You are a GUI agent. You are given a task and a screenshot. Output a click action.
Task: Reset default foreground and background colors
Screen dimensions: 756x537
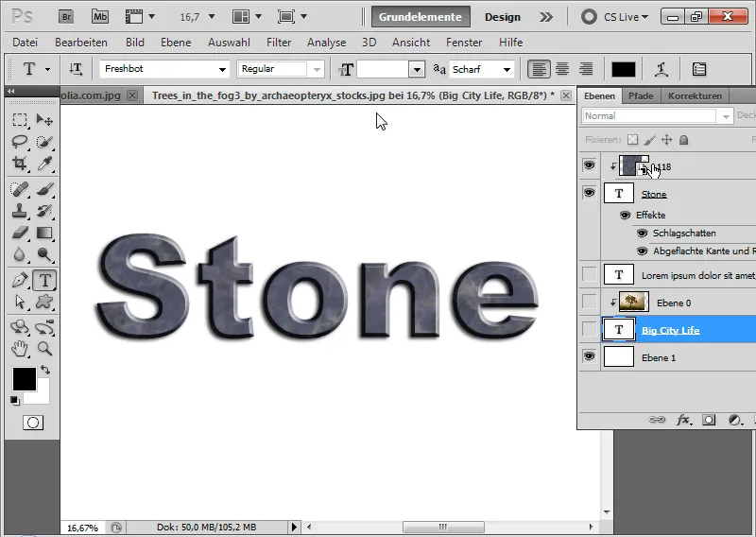click(15, 401)
